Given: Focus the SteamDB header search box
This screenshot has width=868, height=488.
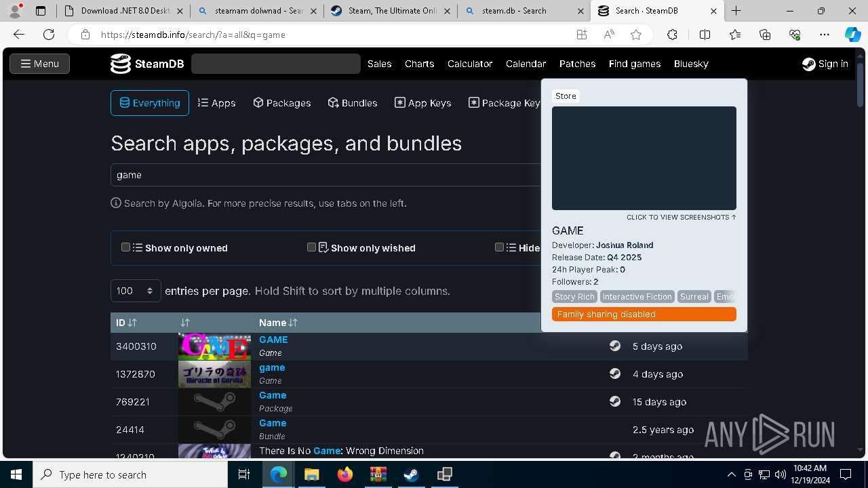Looking at the screenshot, I should pyautogui.click(x=276, y=64).
